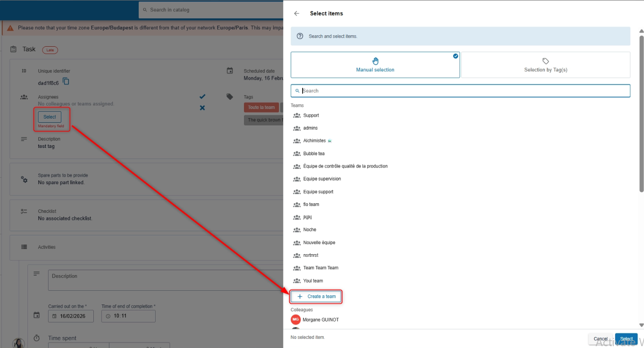Click the Cancel button
Viewport: 644px width, 348px height.
coord(600,339)
